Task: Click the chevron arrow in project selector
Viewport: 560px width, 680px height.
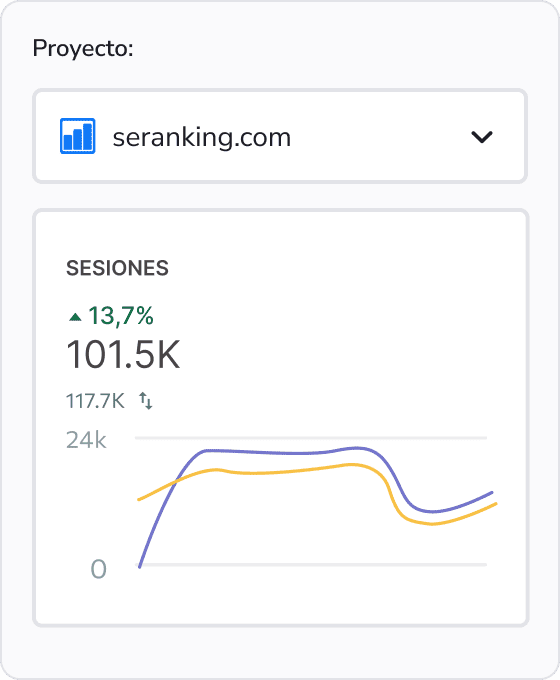Action: coord(481,137)
